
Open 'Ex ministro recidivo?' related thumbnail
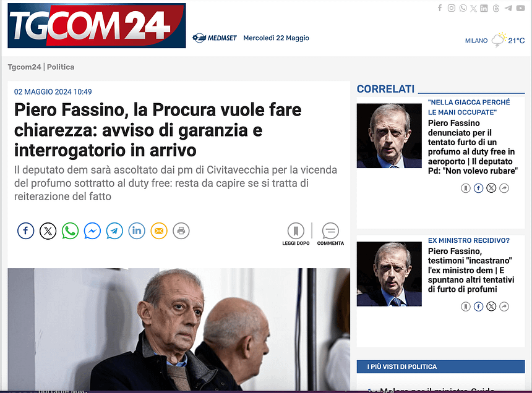click(389, 274)
